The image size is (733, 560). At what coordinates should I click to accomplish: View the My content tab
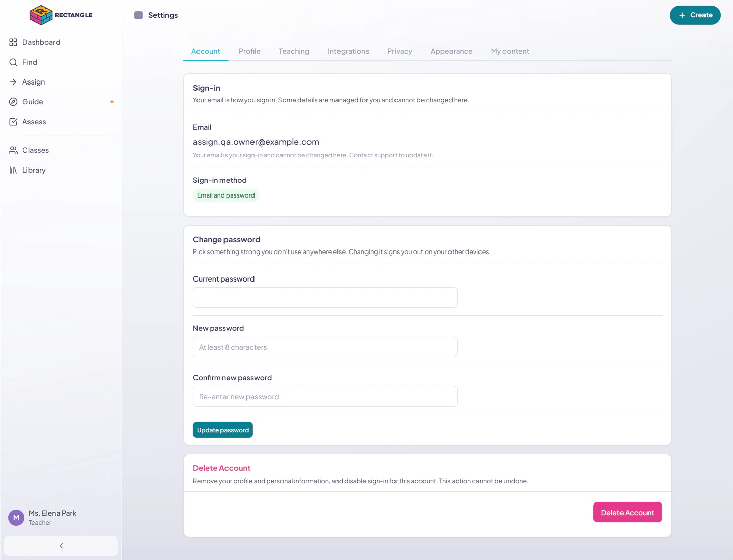click(510, 51)
